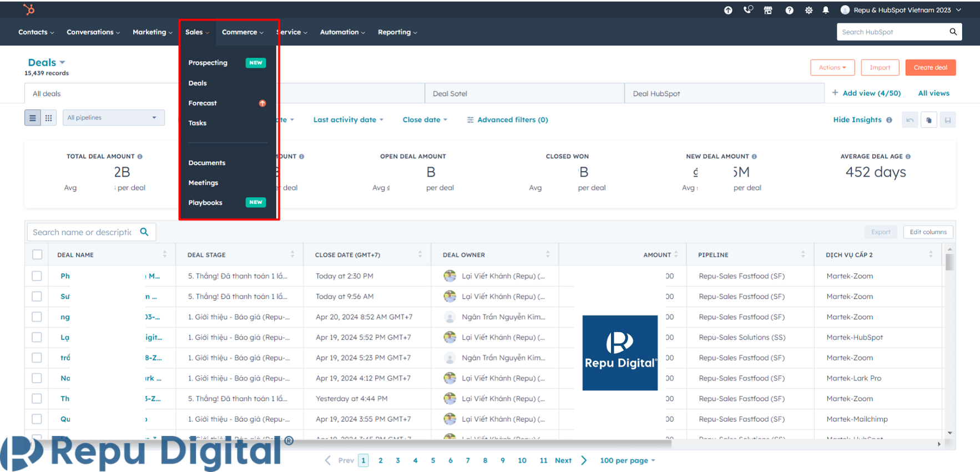
Task: Open the 100 per page dropdown
Action: pyautogui.click(x=628, y=460)
